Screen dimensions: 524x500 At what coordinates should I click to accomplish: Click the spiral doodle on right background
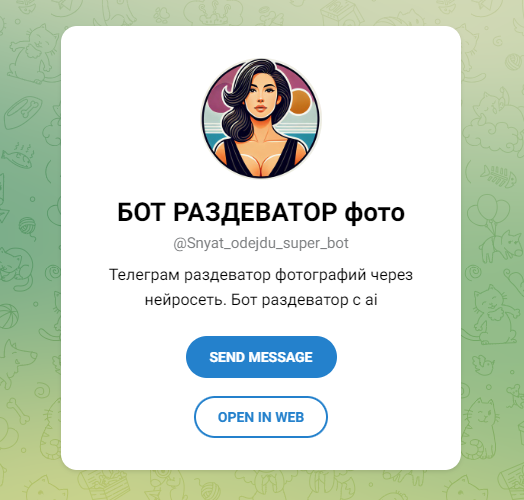[x=473, y=273]
